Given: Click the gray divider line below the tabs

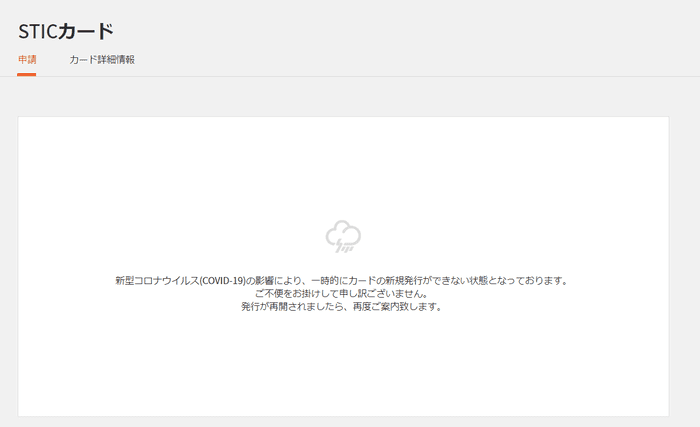Looking at the screenshot, I should [350, 76].
